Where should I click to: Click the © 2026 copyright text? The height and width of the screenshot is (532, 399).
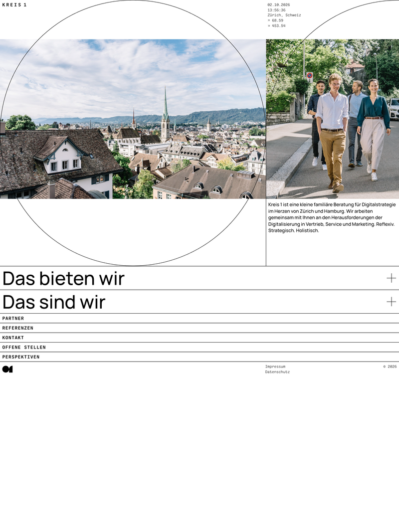pos(390,366)
